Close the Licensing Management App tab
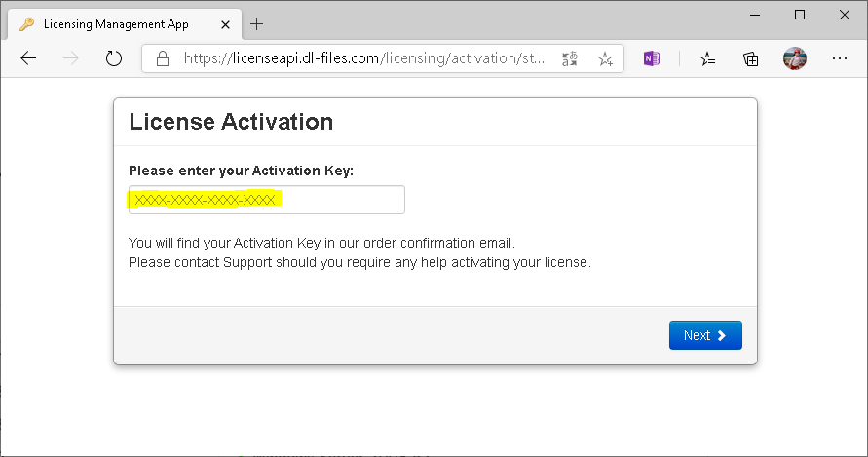 (x=228, y=23)
